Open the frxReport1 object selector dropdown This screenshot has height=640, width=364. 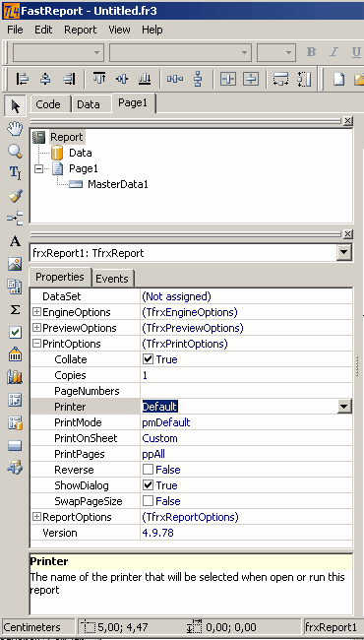coord(344,253)
